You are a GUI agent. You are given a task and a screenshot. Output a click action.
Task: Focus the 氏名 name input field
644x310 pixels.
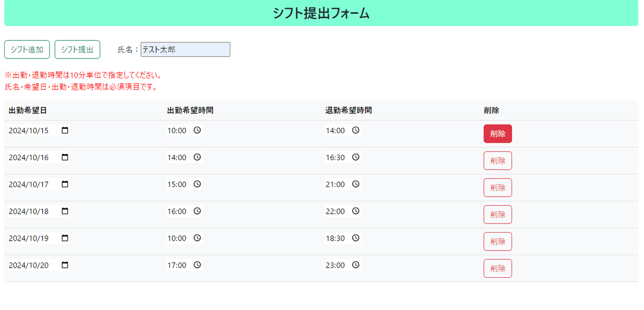pyautogui.click(x=185, y=49)
